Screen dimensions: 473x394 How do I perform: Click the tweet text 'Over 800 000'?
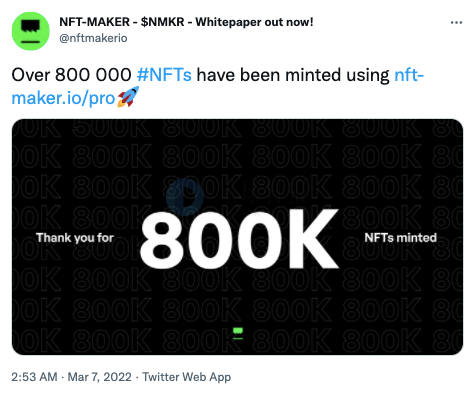pyautogui.click(x=71, y=75)
